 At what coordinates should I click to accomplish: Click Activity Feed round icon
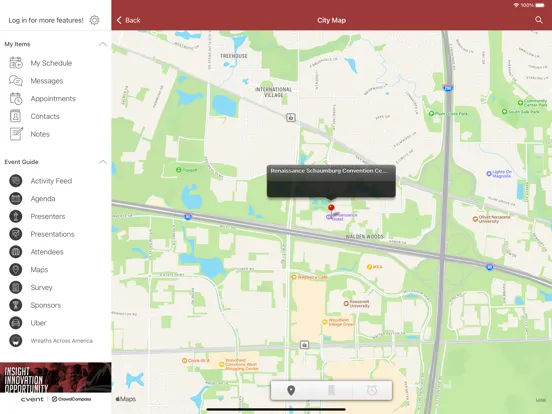tap(15, 181)
